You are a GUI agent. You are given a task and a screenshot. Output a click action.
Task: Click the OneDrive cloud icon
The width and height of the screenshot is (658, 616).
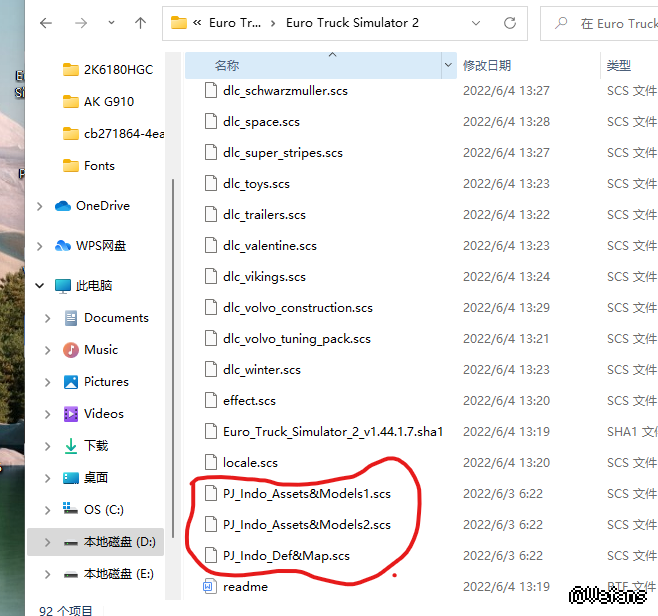(63, 206)
